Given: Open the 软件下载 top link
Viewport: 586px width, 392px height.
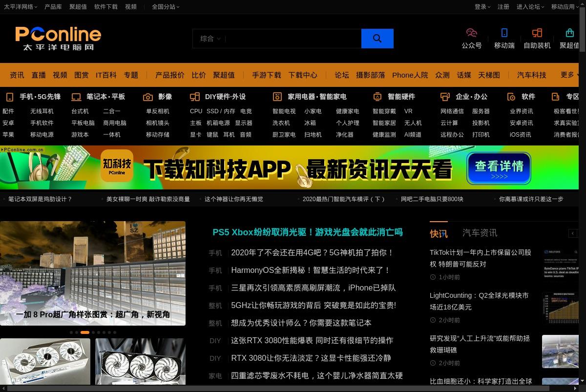Looking at the screenshot, I should (x=106, y=7).
